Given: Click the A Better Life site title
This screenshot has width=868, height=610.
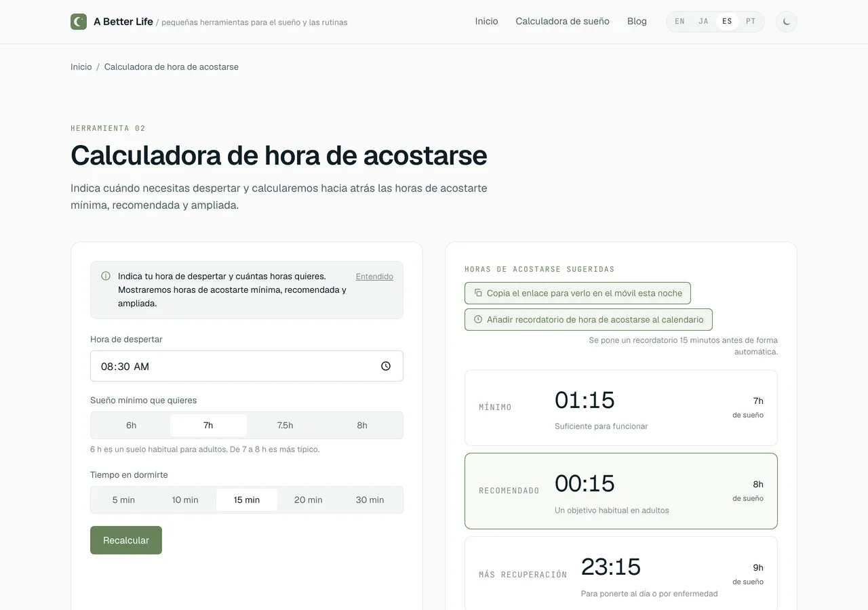Looking at the screenshot, I should click(x=123, y=22).
